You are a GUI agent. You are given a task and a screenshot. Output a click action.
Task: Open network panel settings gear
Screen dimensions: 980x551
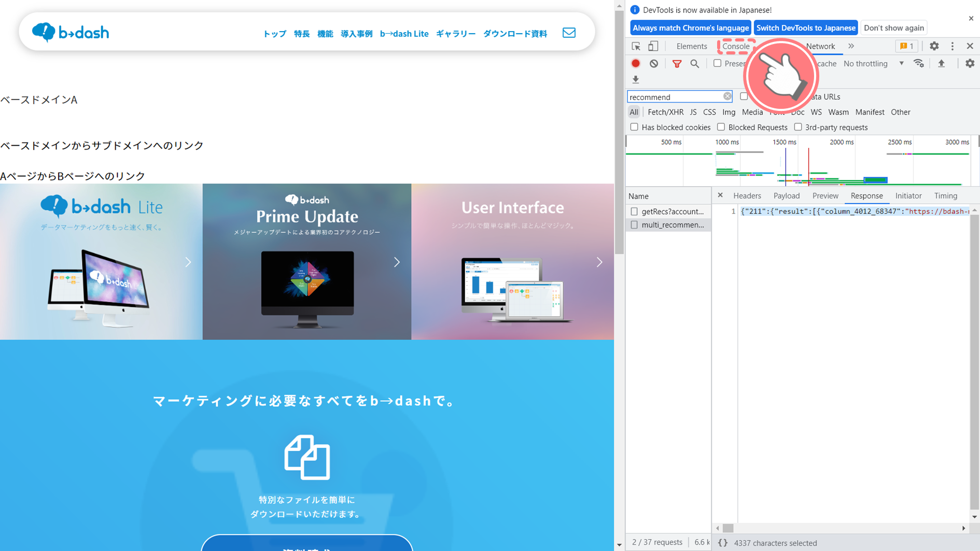970,63
